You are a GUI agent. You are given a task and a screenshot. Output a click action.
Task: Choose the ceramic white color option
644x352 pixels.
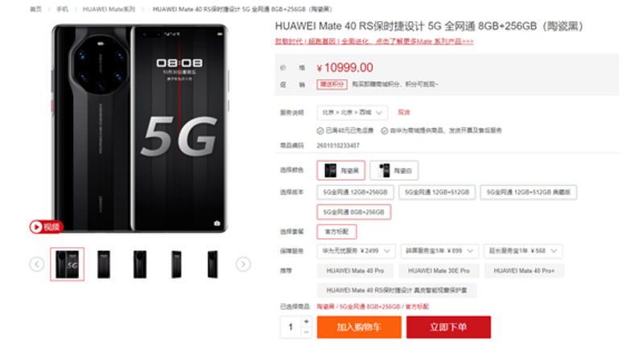(x=394, y=171)
